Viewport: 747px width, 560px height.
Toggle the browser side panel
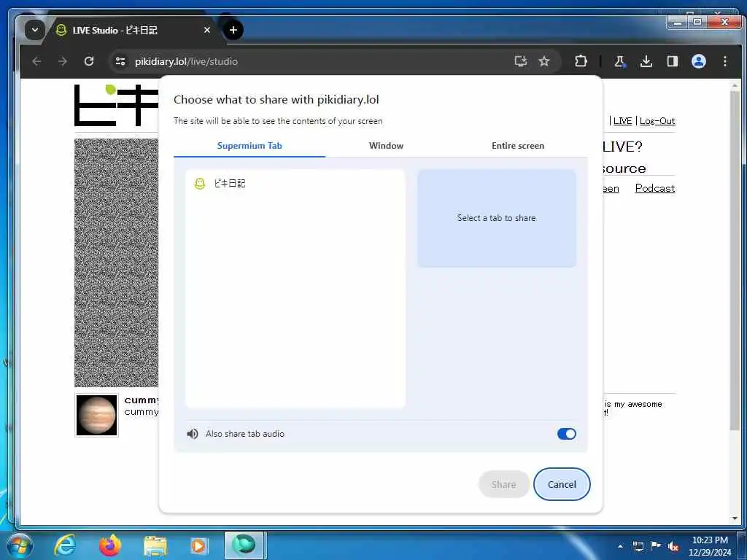tap(672, 61)
